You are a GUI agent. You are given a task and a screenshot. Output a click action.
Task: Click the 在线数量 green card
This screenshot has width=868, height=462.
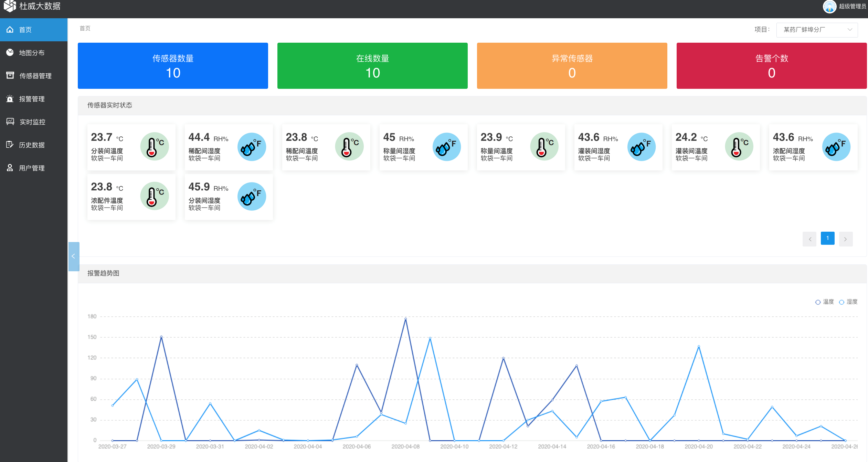click(372, 66)
